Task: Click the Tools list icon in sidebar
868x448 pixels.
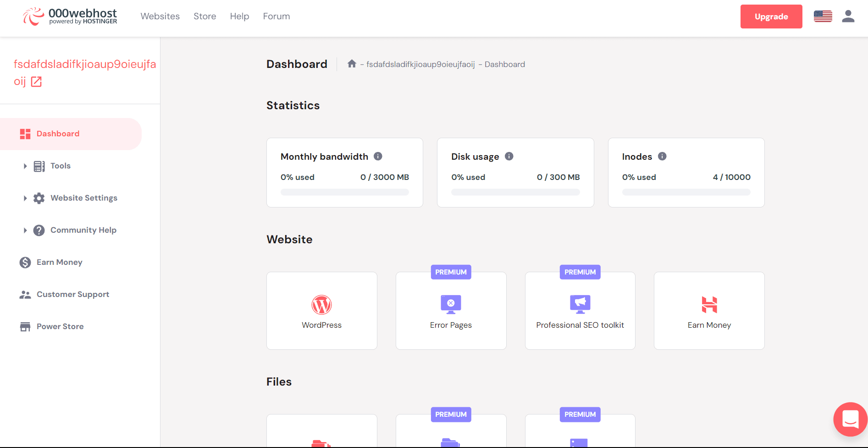Action: coord(39,166)
